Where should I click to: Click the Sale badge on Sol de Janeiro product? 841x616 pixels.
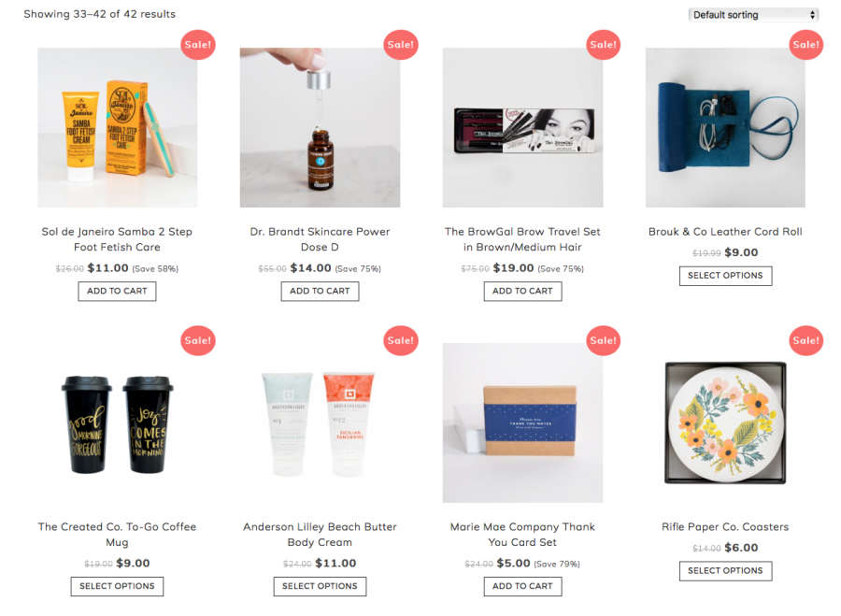pos(198,45)
